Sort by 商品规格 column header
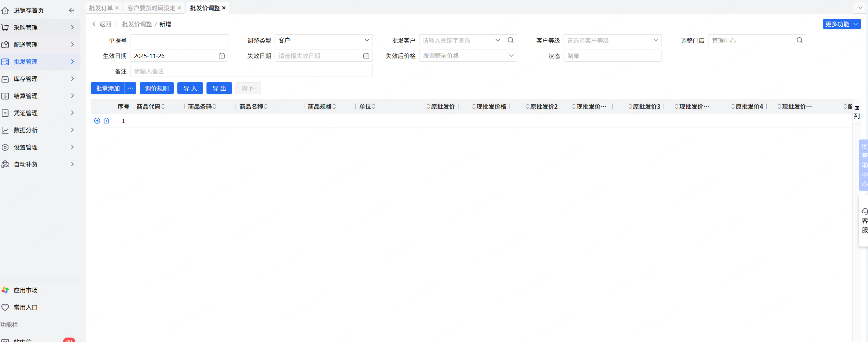The width and height of the screenshot is (868, 342). (322, 107)
